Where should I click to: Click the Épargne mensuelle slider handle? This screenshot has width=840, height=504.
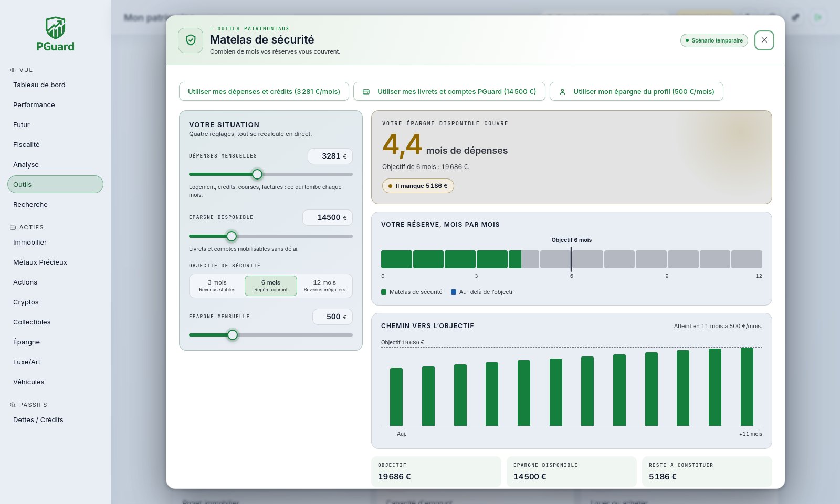[233, 335]
